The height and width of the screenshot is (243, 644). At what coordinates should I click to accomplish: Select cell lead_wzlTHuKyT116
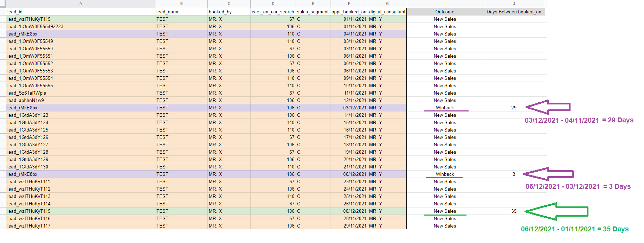coord(80,218)
